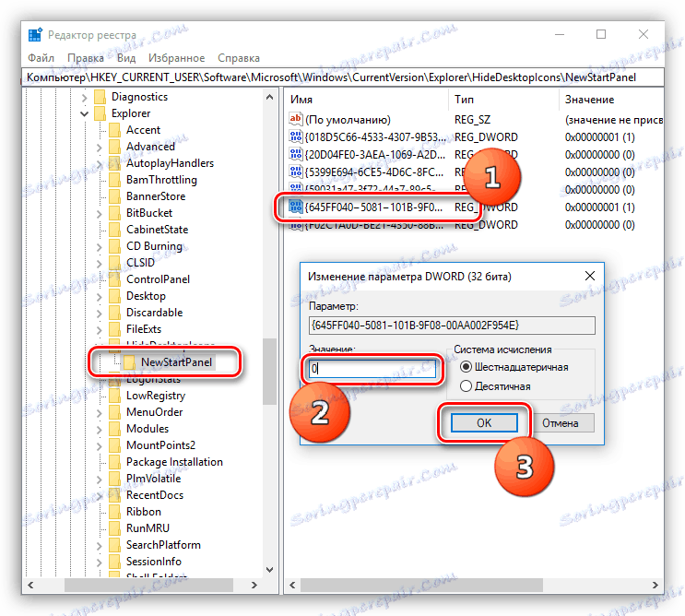Click the Discardable folder icon

(115, 313)
